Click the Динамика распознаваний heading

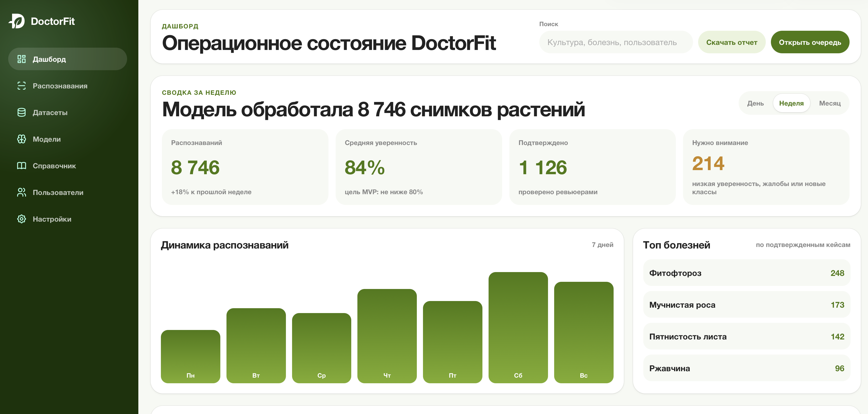pos(225,245)
